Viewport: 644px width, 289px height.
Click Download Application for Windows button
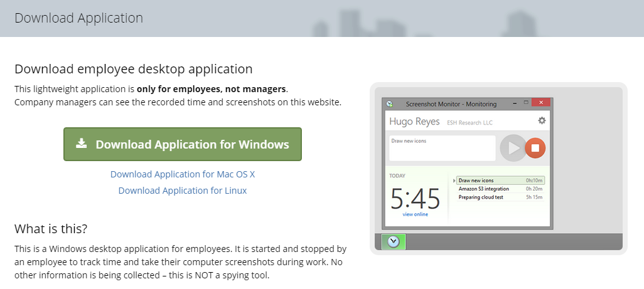[183, 144]
